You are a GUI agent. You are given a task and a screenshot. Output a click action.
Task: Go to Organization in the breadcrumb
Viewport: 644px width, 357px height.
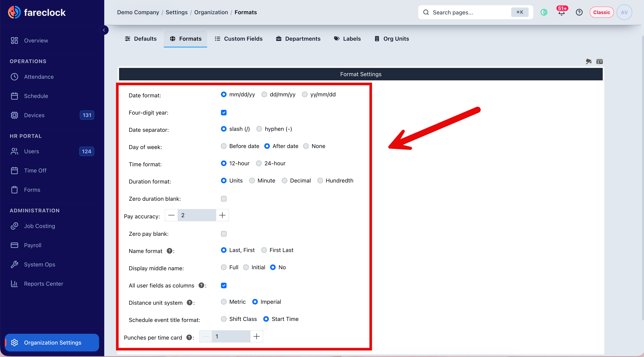coord(211,12)
